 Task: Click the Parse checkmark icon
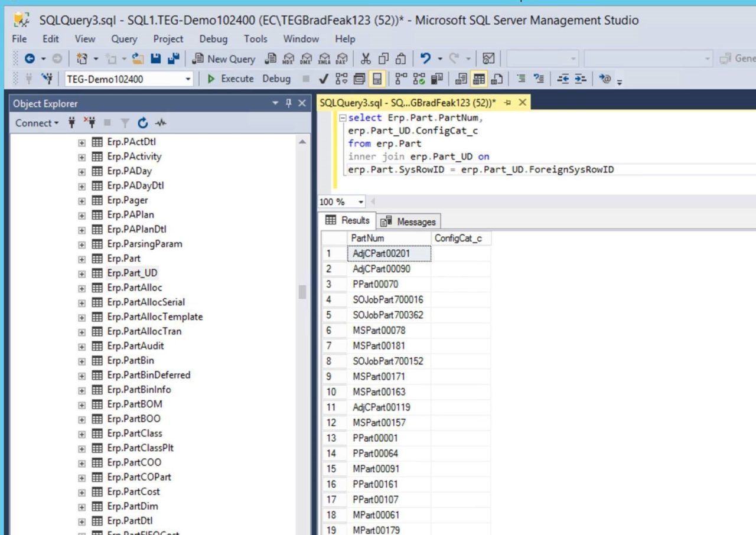(323, 79)
